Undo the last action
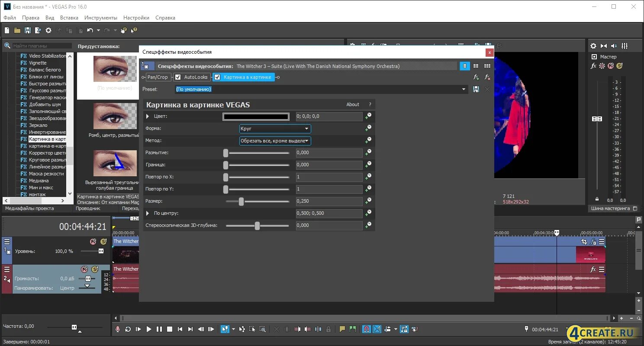The width and height of the screenshot is (644, 346). click(x=90, y=30)
